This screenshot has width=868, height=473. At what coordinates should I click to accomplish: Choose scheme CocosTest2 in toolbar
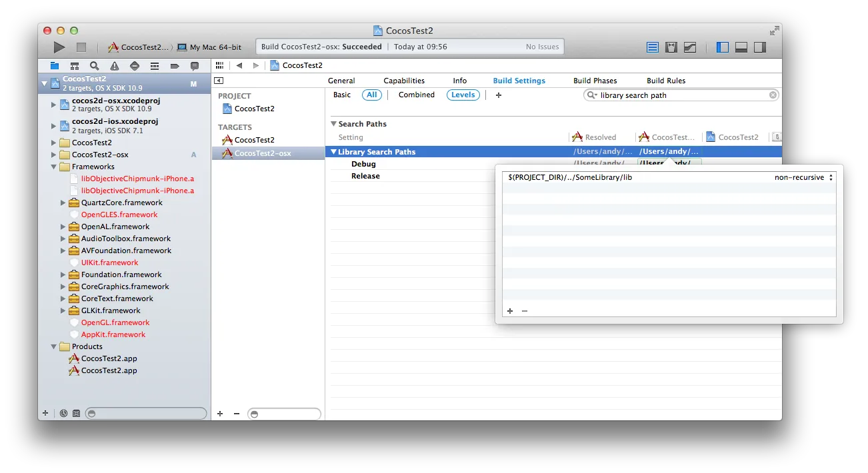[138, 47]
